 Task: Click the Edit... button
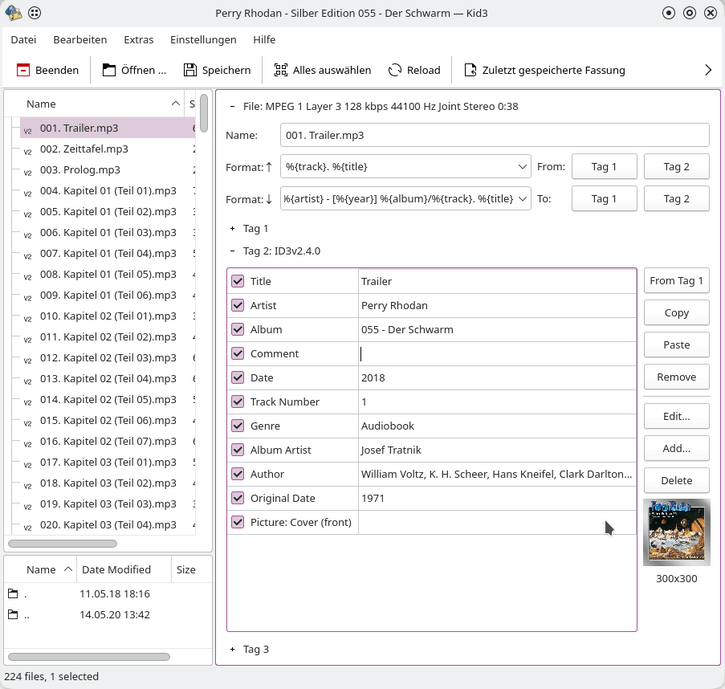[x=676, y=416]
